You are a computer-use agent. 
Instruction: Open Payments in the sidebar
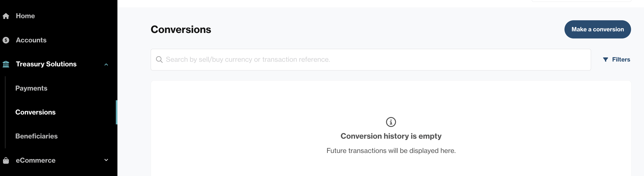(31, 88)
